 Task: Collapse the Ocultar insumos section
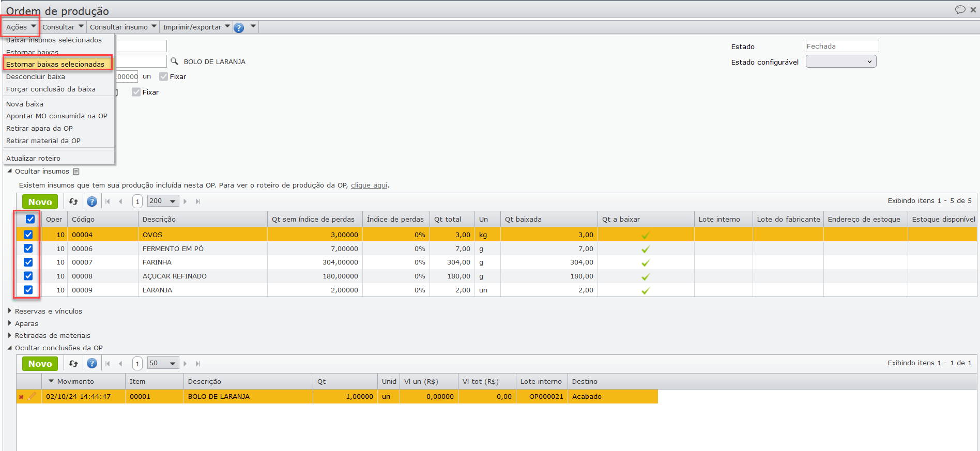(10, 171)
